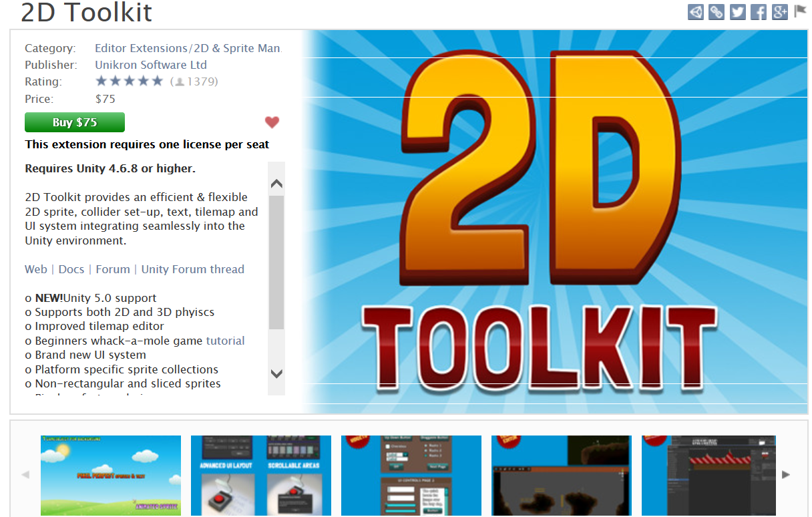Open the UI Controls Page 2 thumbnail
This screenshot has width=812, height=517.
(411, 476)
